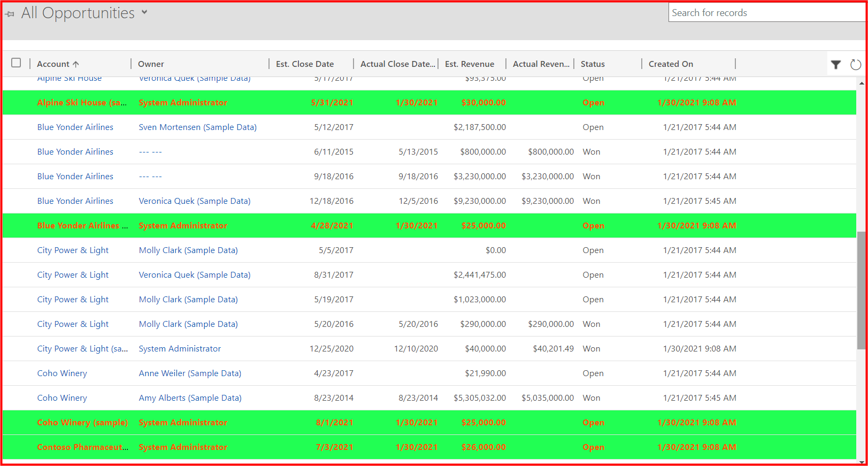Screen dimensions: 868x466
Task: Open highlighted Coho Winery (sample) account link
Action: coord(82,422)
